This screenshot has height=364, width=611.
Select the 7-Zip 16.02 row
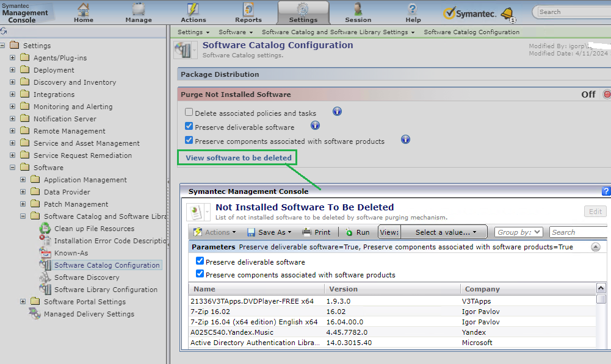coord(392,312)
